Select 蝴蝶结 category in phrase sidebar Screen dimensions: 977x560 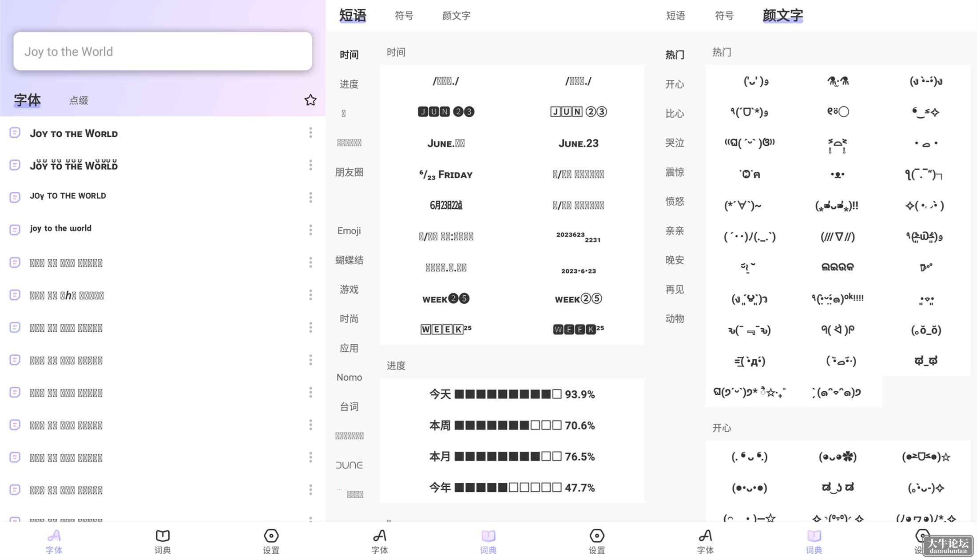tap(349, 260)
